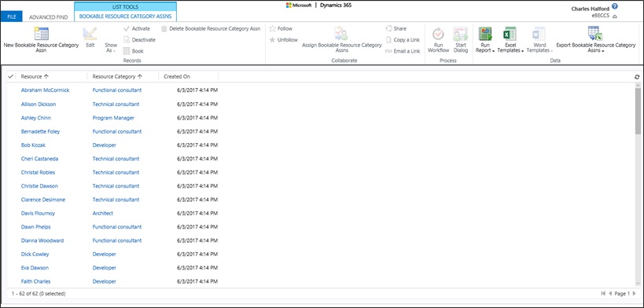Image resolution: width=644 pixels, height=308 pixels.
Task: Click Allison Dickson's Technical consultant link
Action: coord(116,104)
